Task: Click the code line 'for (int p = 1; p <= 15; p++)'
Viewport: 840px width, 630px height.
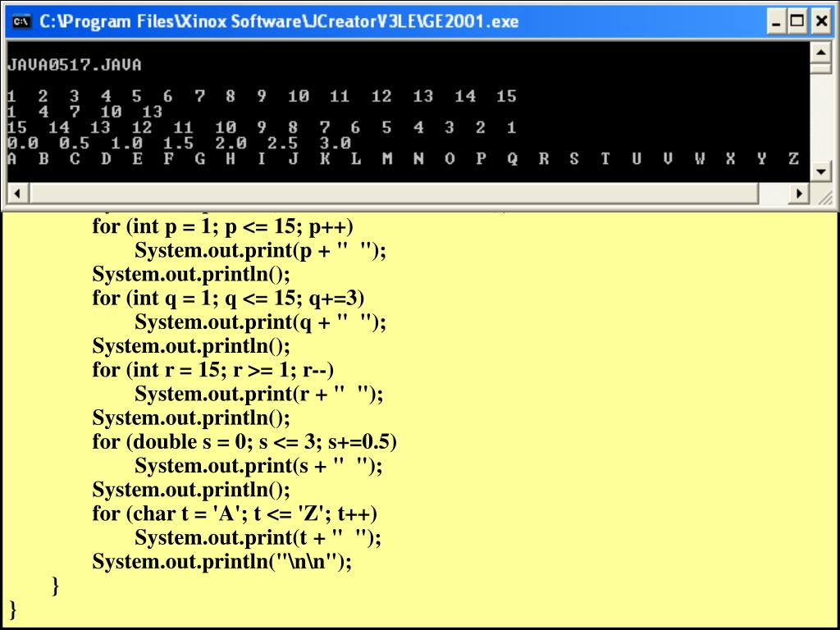Action: pos(223,226)
